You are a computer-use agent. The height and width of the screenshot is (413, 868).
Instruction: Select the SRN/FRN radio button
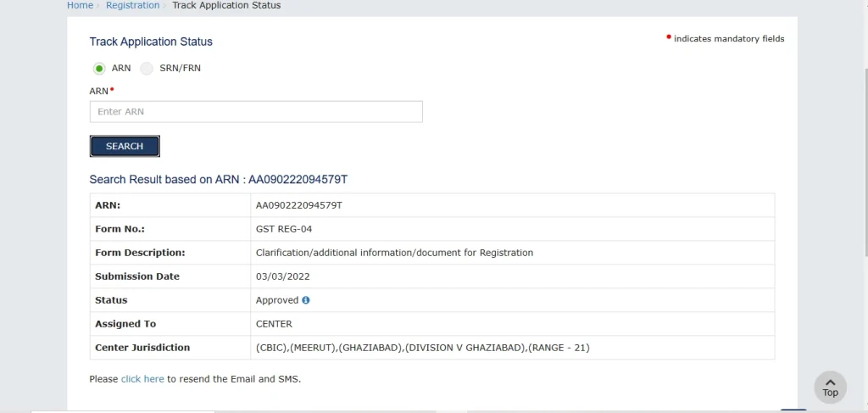[x=147, y=69]
